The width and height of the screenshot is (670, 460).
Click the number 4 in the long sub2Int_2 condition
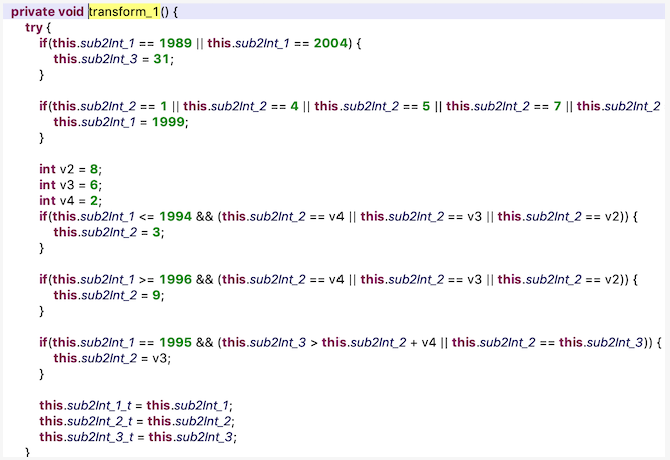point(294,106)
